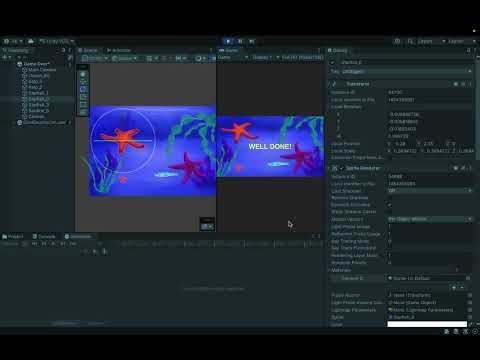
Task: Click the Step frame button in the top toolbar
Action: click(x=252, y=41)
